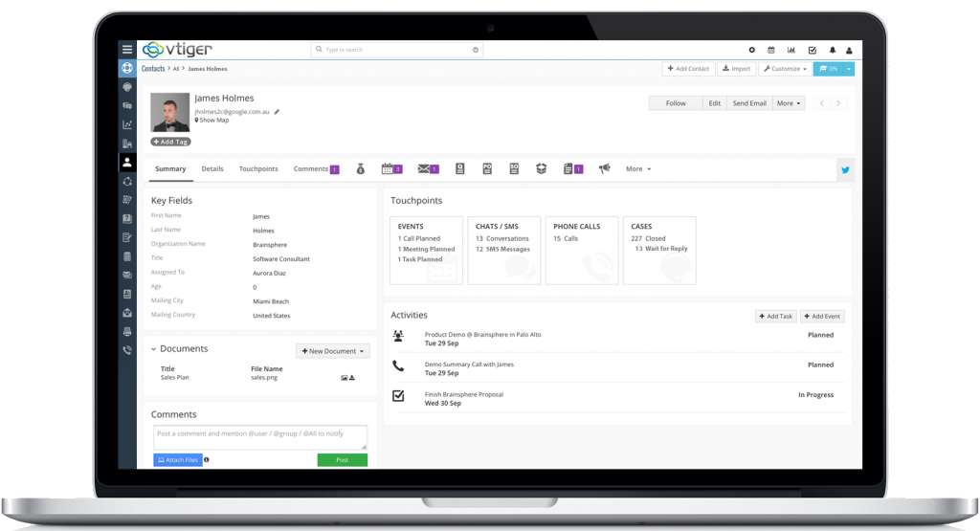Viewport: 980px width, 531px height.
Task: Go to the previous record arrow
Action: pos(822,103)
